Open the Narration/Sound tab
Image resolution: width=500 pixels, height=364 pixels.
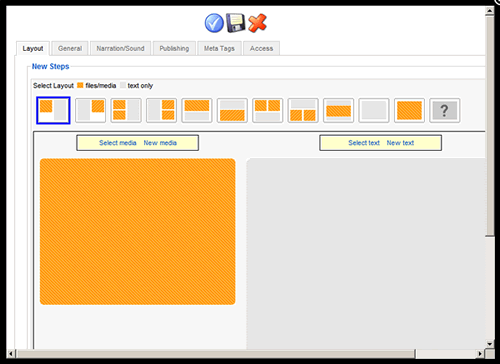(120, 49)
